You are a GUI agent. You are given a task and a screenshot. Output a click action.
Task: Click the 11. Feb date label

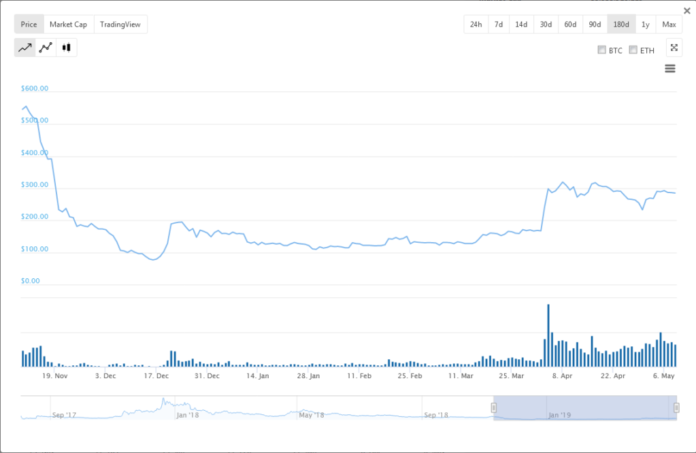coord(359,376)
